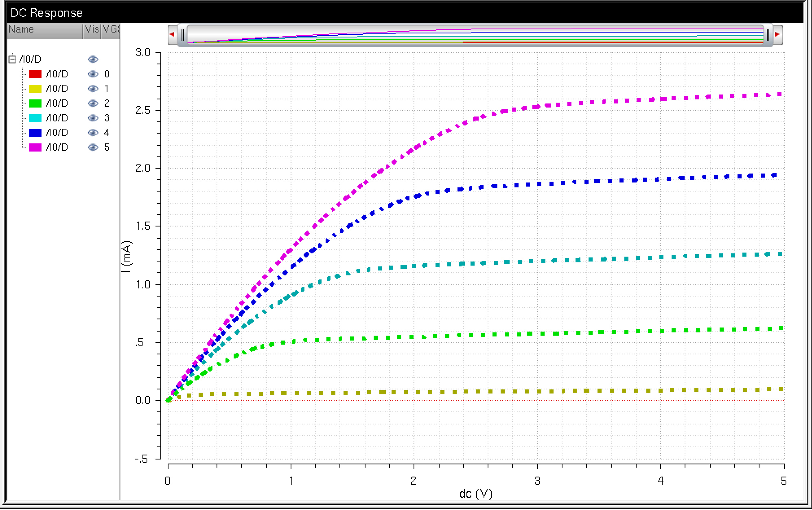Viewport: 812px width, 510px height.
Task: Click the left red arrow of zoom strip
Action: click(172, 35)
